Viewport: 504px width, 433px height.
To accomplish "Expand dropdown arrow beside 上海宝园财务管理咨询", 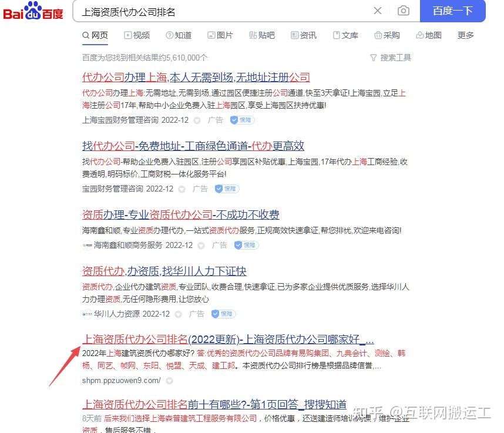I will pos(197,120).
